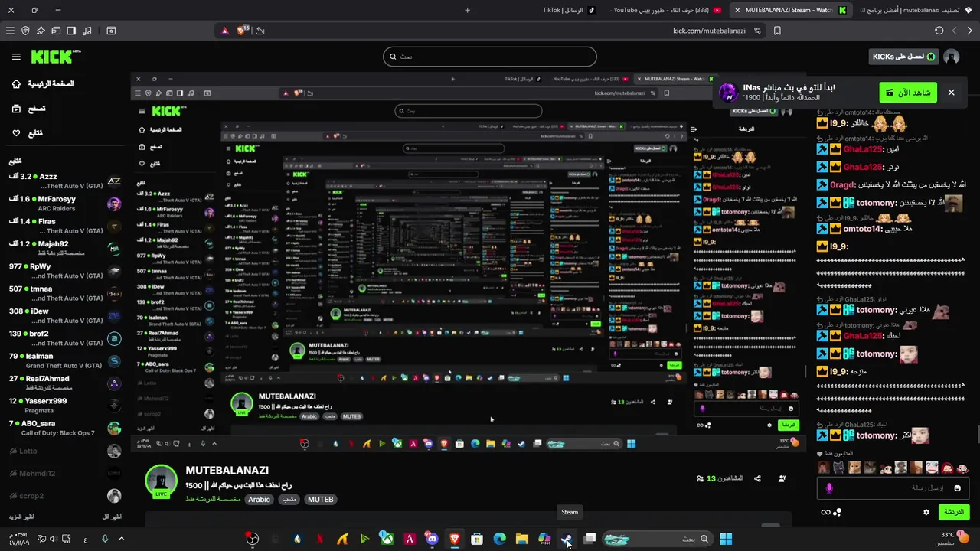Open the browser main menu icon
The height and width of the screenshot is (551, 980).
point(10,31)
